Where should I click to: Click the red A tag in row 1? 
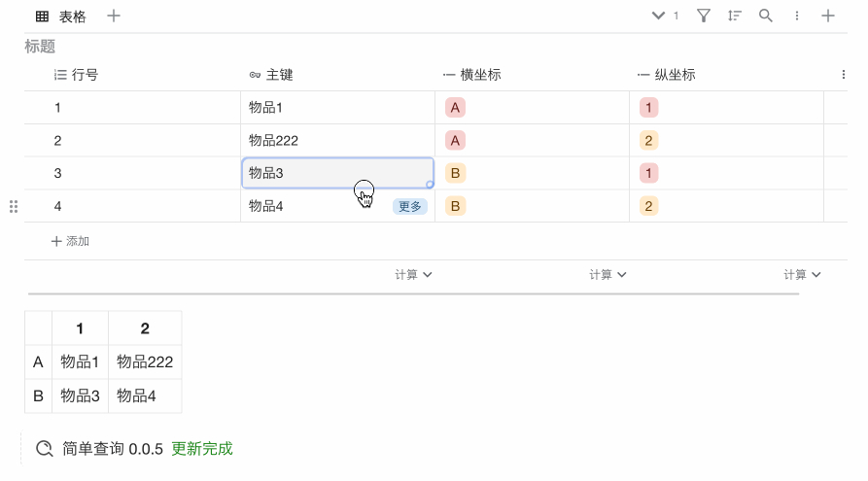[x=455, y=108]
